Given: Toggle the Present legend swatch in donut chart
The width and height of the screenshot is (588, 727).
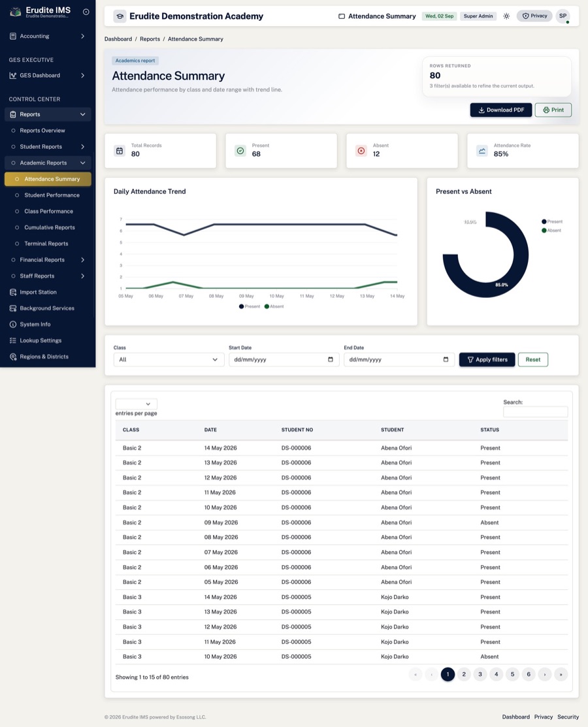Looking at the screenshot, I should [x=544, y=221].
